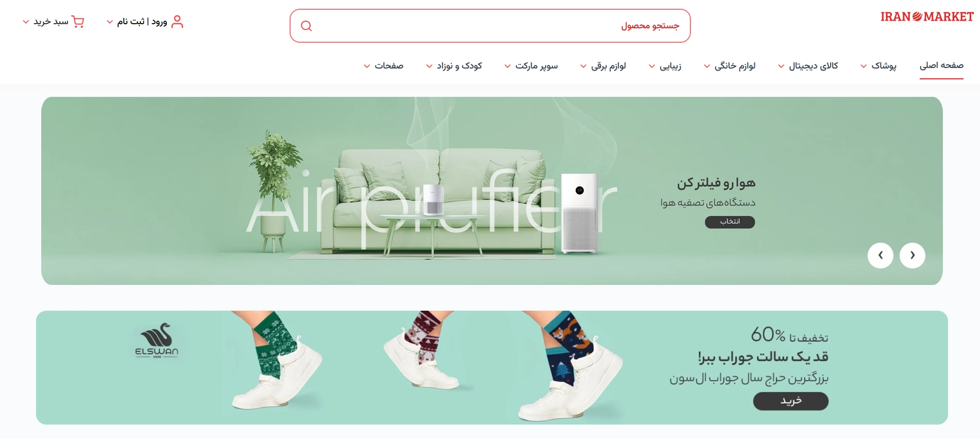Select the صفحه اصلی tab
980x439 pixels.
941,65
